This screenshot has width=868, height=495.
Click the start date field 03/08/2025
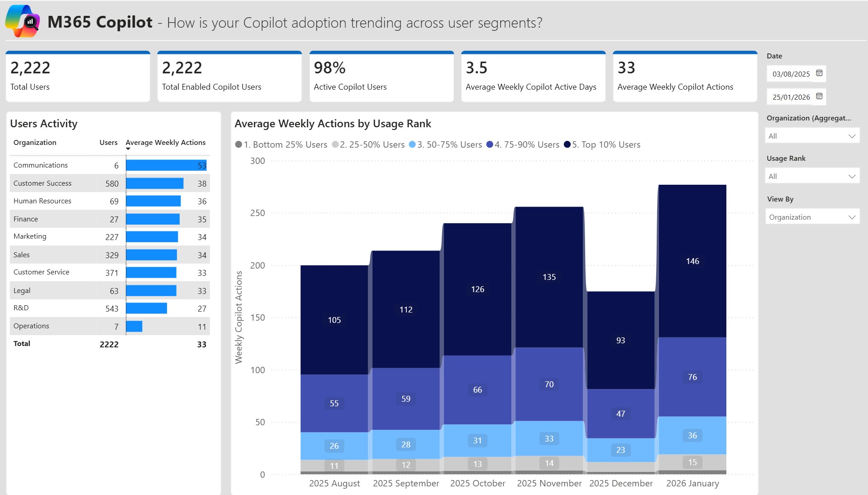coord(791,74)
